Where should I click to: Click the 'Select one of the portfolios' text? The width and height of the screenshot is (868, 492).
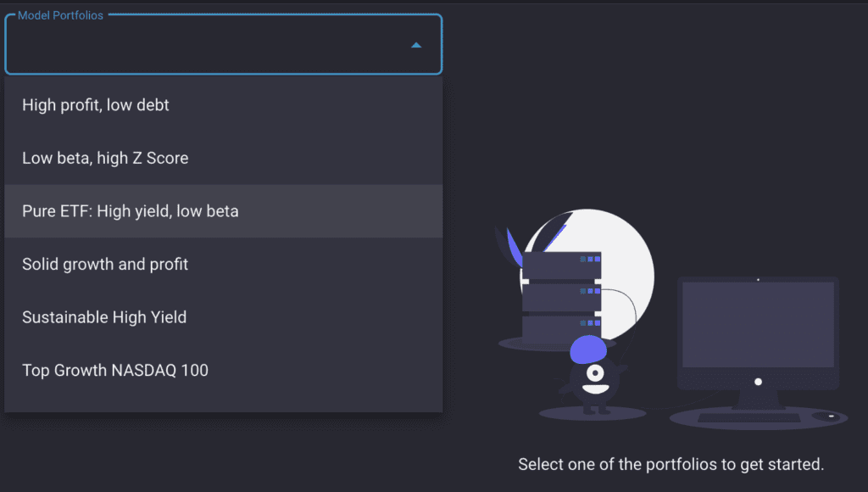[x=671, y=464]
